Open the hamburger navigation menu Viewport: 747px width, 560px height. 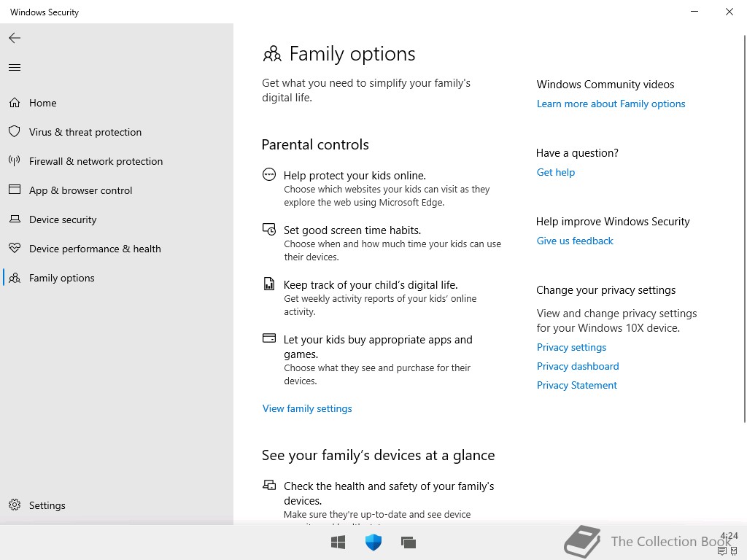pyautogui.click(x=15, y=68)
